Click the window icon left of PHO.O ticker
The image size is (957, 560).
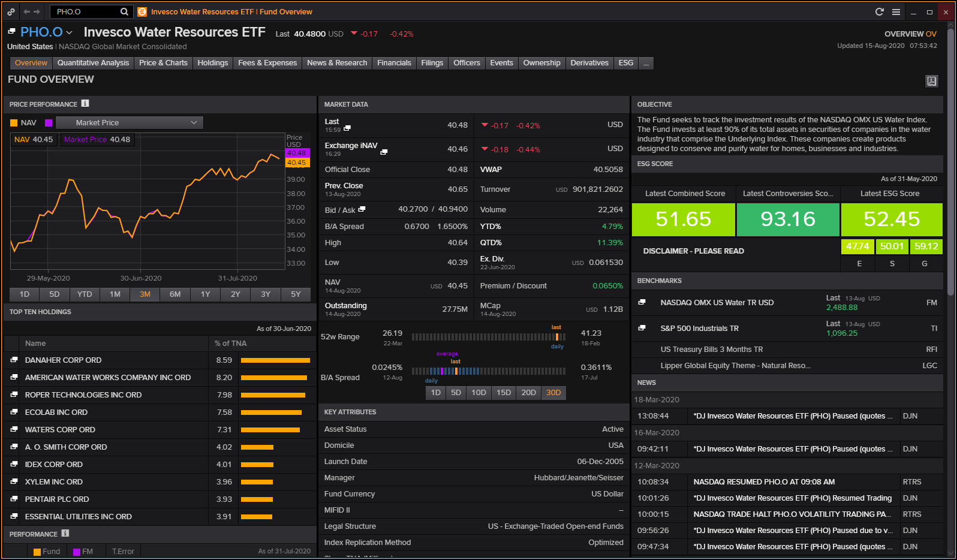11,32
